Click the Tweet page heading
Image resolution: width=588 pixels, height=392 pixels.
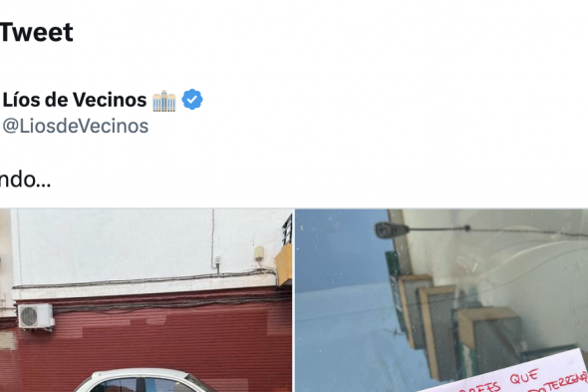[x=36, y=32]
